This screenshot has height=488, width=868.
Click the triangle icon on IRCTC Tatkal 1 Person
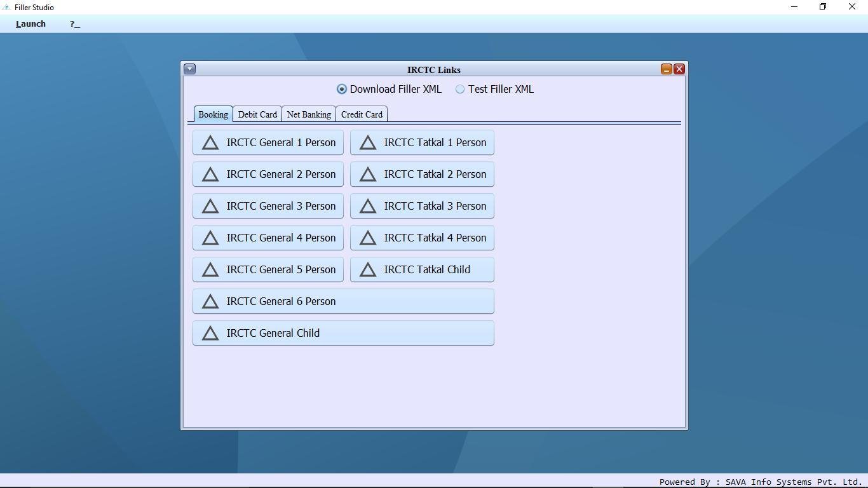368,142
